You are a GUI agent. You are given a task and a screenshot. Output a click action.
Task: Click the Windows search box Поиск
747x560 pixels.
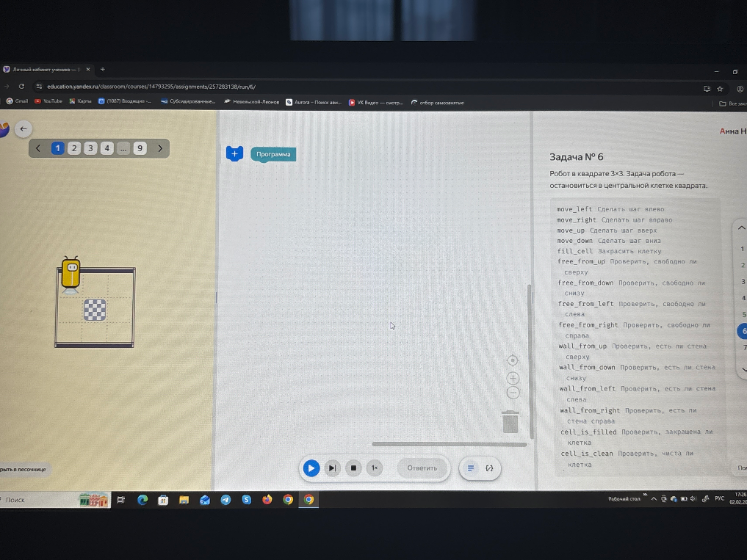pos(54,500)
